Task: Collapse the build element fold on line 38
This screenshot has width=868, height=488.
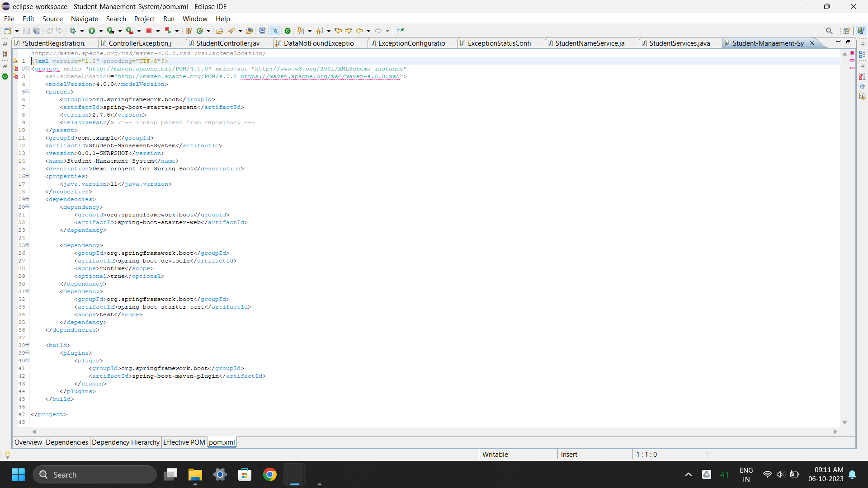Action: point(27,345)
